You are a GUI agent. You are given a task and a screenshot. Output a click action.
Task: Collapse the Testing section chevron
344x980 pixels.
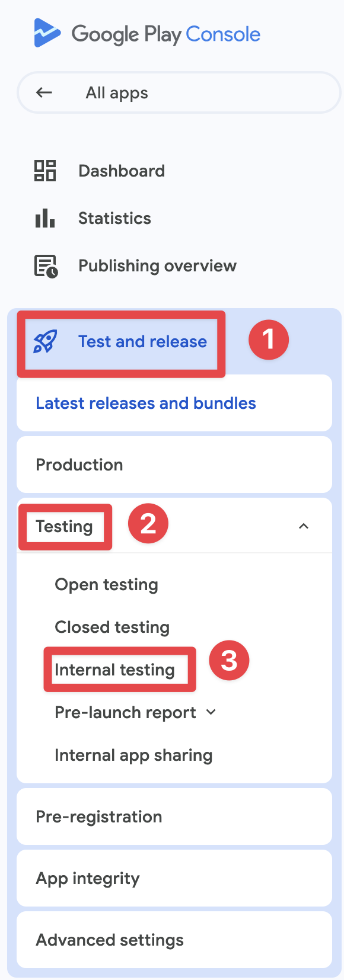click(304, 526)
